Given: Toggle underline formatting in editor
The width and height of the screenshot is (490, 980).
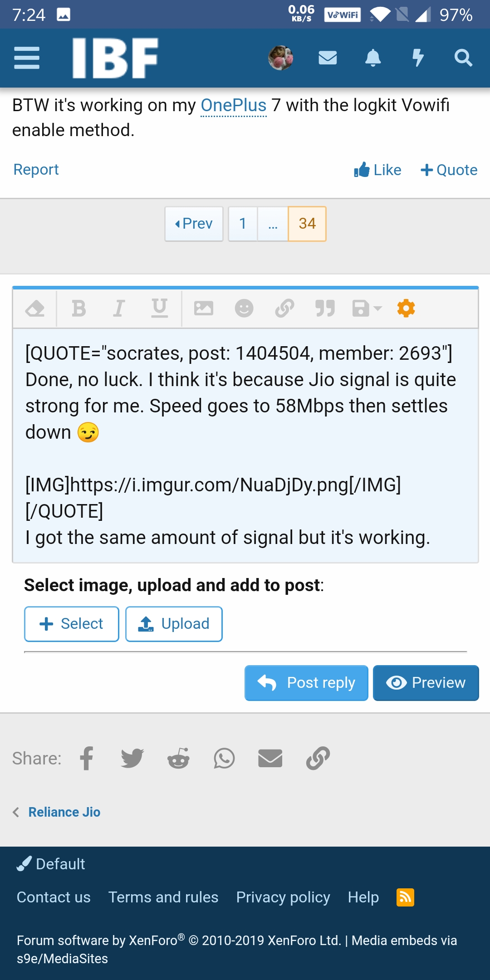Looking at the screenshot, I should click(x=159, y=309).
